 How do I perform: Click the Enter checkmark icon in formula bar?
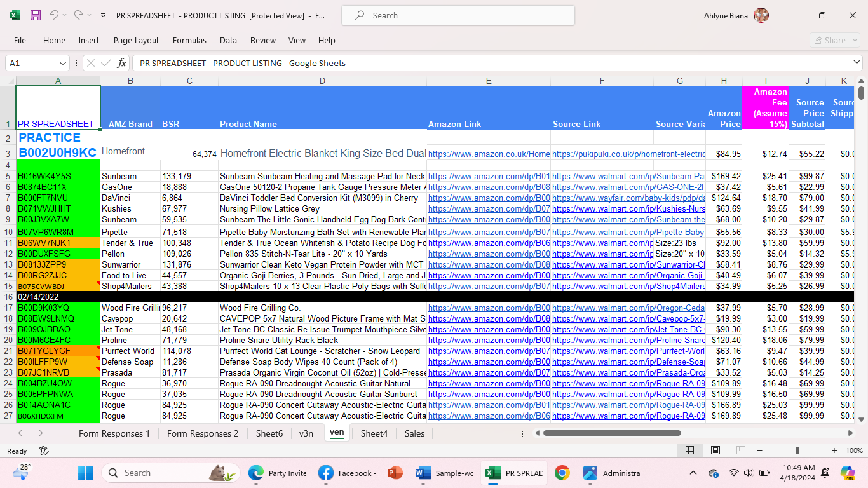click(105, 63)
